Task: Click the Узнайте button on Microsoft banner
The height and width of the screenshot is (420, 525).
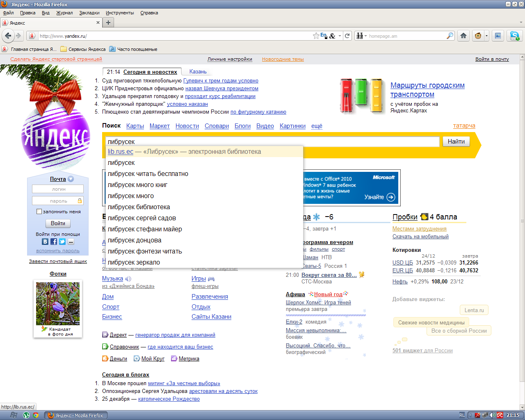Action: tap(379, 197)
